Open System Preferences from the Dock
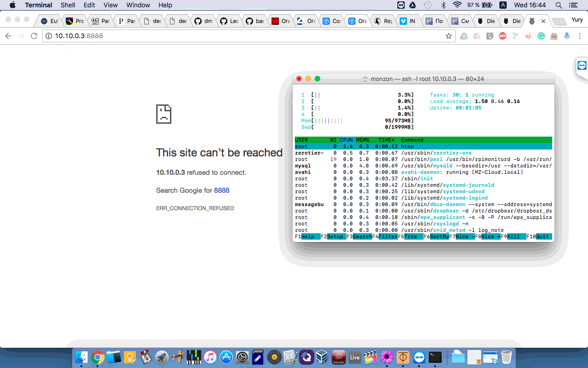This screenshot has height=368, width=588. [x=242, y=357]
